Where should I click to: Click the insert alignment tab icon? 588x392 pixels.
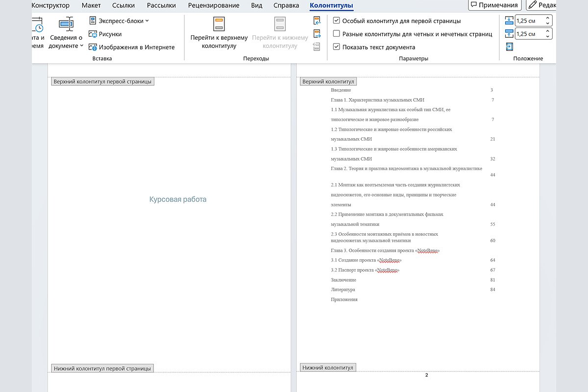click(x=510, y=47)
